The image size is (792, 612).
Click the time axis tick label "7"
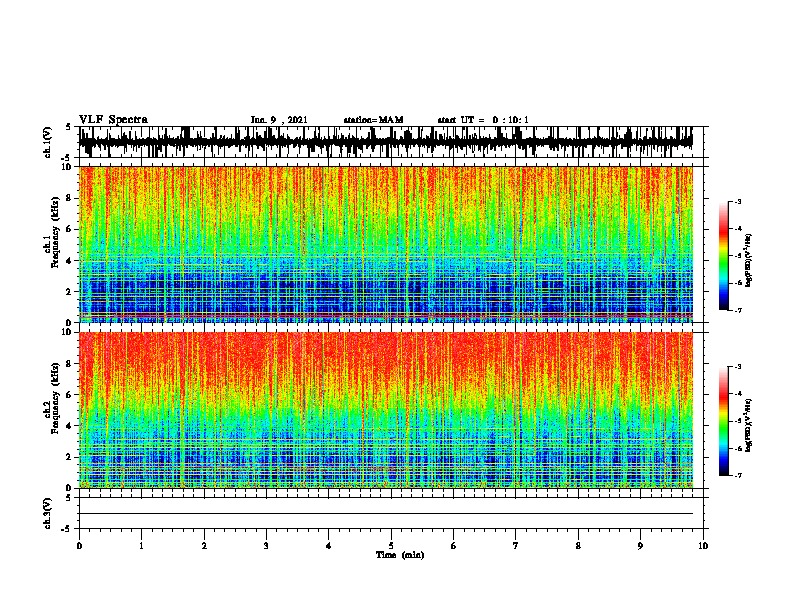coord(516,546)
